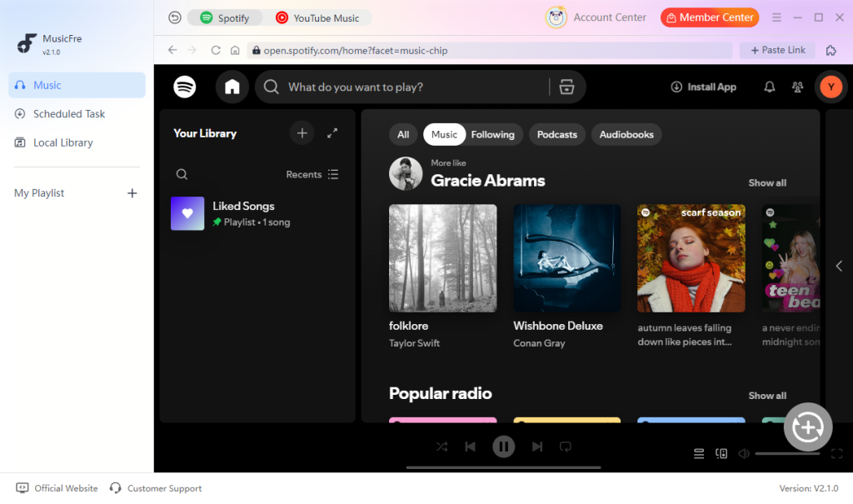The height and width of the screenshot is (504, 853).
Task: Click the round add-to-convert floating button
Action: click(808, 427)
